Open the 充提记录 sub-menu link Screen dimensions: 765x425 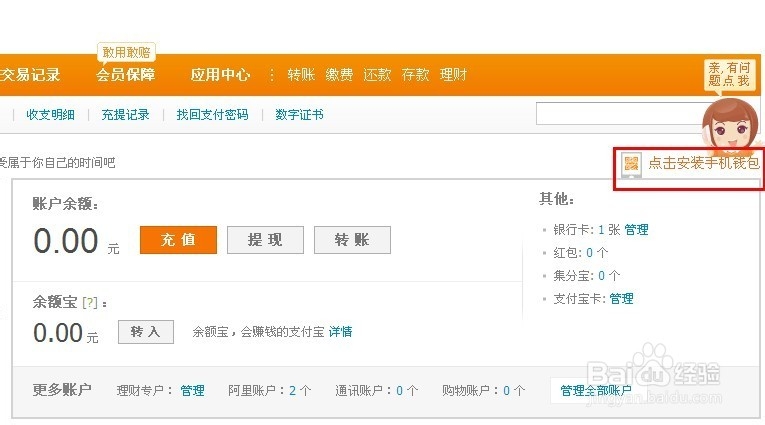pos(125,115)
